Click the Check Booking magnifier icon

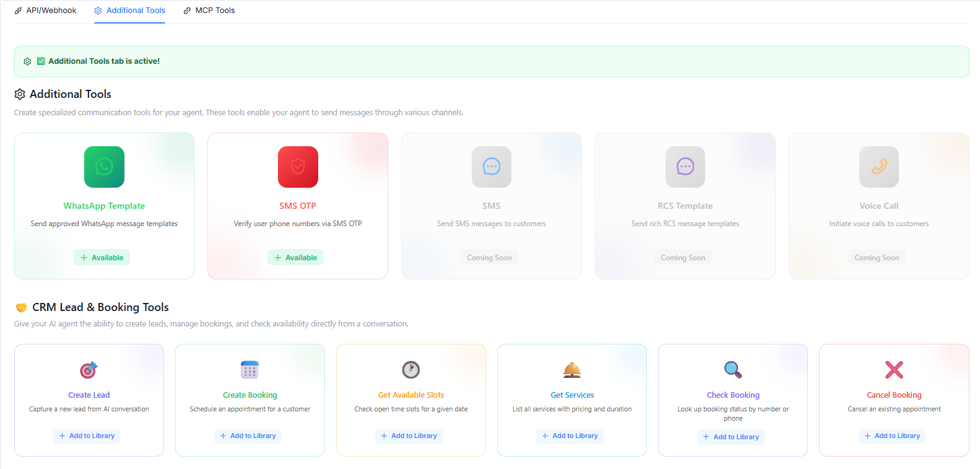[x=733, y=370]
